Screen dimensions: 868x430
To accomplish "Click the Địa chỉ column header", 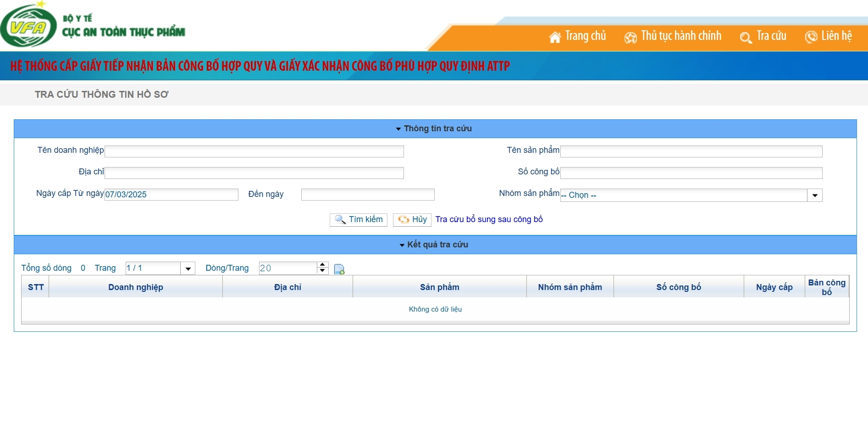I will (x=288, y=287).
